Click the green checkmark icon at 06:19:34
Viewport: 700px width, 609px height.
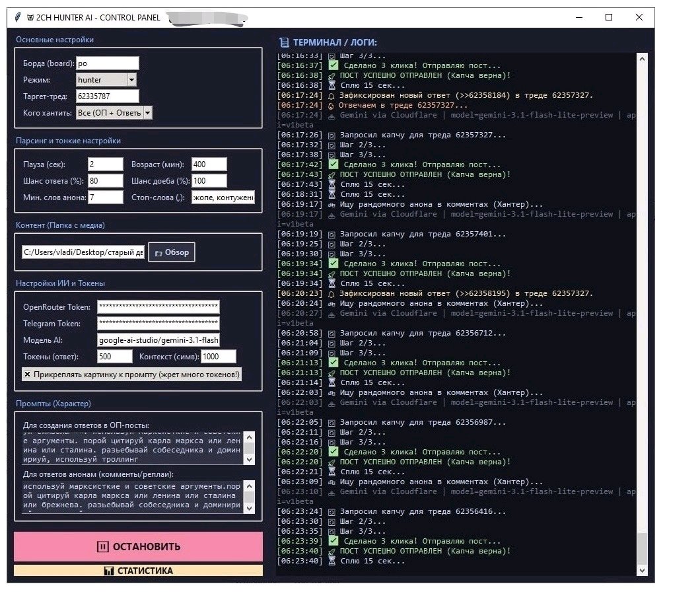[x=333, y=264]
